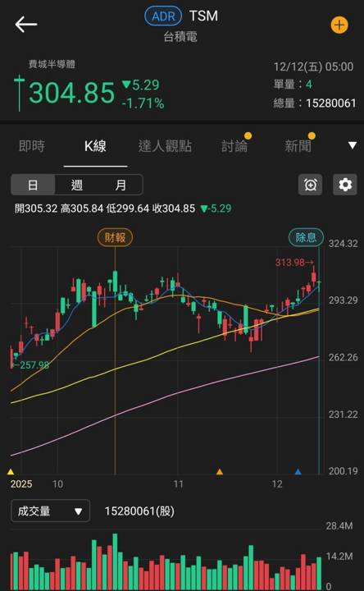364x591 pixels.
Task: Go back using the left arrow
Action: (26, 25)
